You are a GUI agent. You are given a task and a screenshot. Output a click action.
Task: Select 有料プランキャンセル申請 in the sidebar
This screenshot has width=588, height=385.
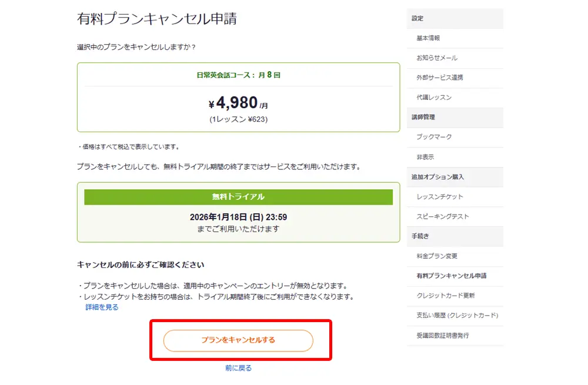coord(451,276)
